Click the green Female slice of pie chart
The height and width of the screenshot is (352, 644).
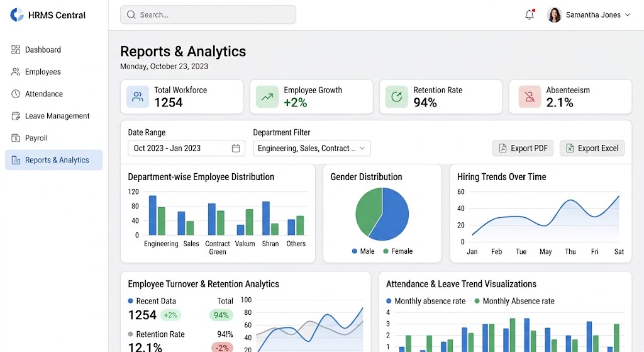tap(367, 212)
